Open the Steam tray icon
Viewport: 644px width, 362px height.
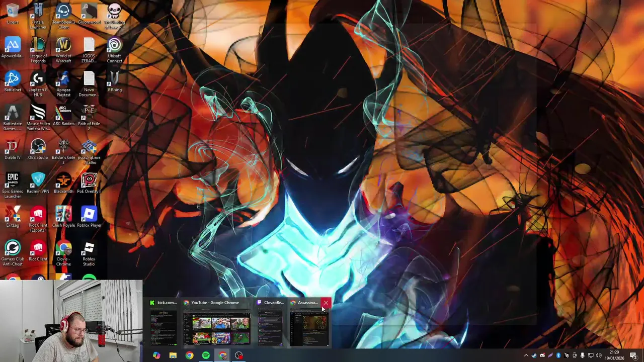(534, 355)
